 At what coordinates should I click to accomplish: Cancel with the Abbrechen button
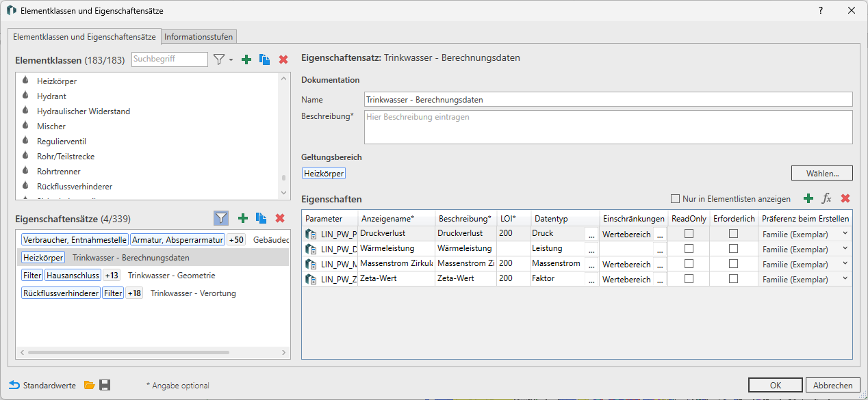point(832,385)
